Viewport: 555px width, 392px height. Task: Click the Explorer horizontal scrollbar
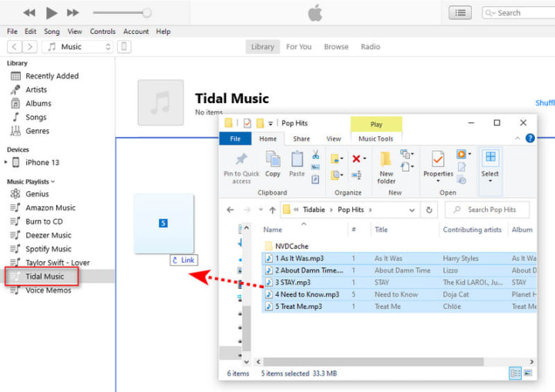373,362
